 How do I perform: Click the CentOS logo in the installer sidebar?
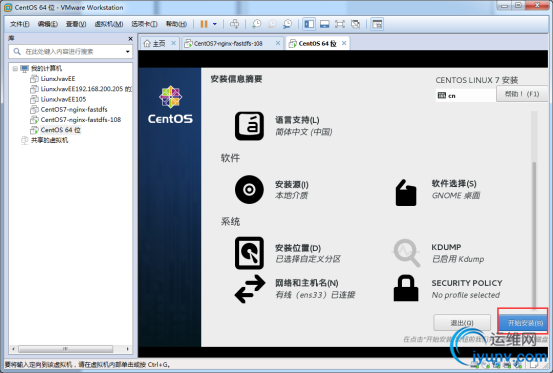[x=170, y=105]
